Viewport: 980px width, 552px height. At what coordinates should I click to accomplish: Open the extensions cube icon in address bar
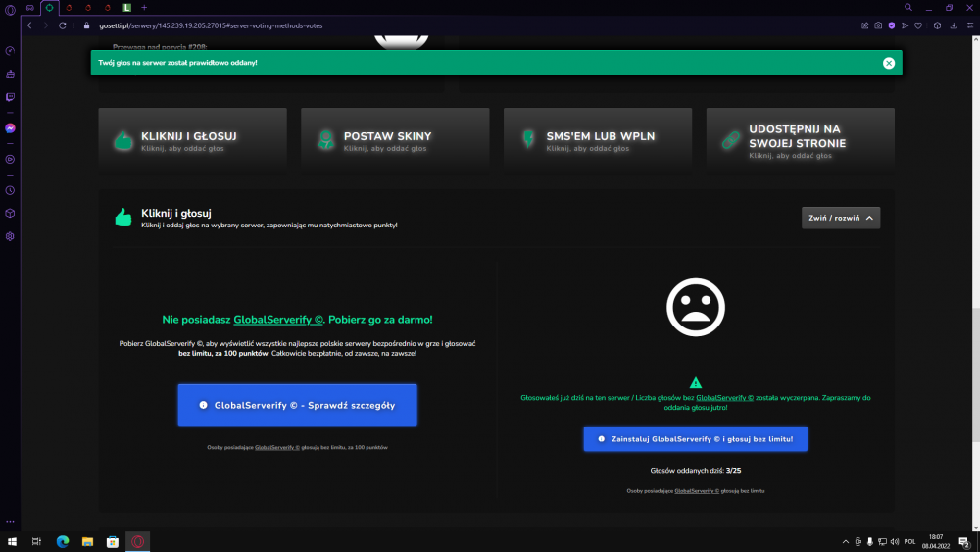click(x=937, y=25)
